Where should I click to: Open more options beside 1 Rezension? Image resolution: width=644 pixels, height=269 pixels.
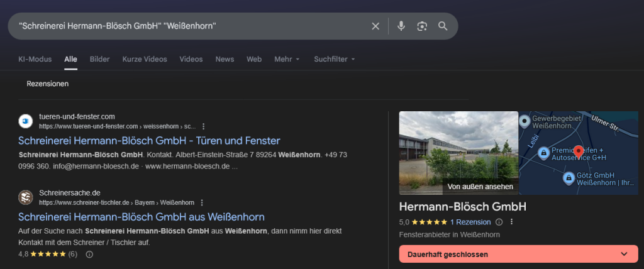pos(512,222)
